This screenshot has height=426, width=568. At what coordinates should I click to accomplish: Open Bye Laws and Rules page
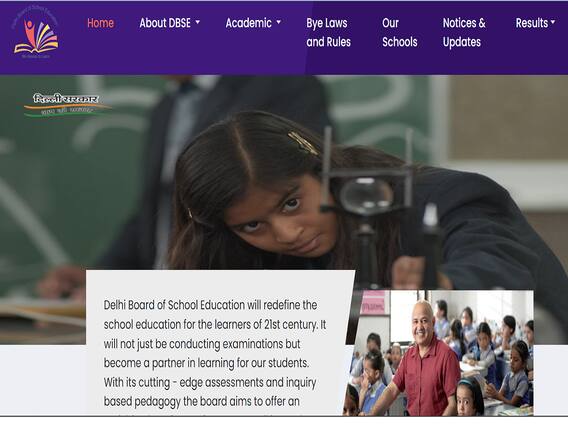[x=329, y=32]
